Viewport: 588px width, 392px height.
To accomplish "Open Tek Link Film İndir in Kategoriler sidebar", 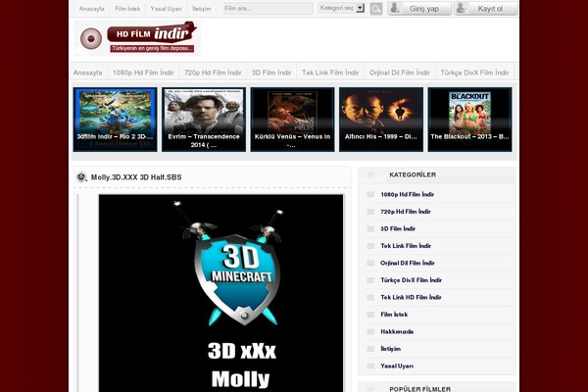I will point(406,246).
